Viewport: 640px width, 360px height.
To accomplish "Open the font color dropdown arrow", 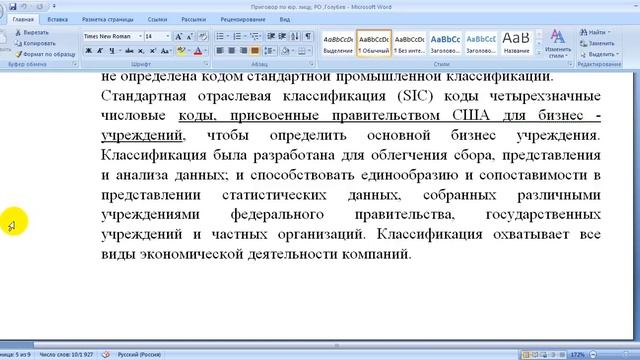I will (206, 51).
